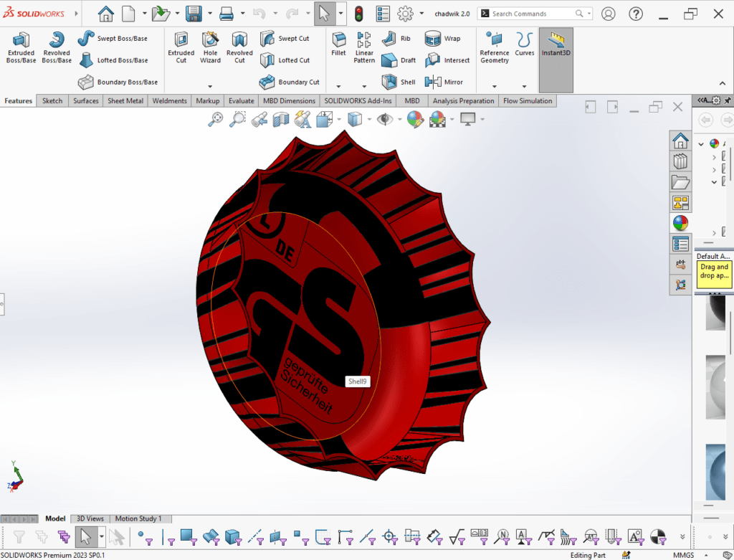Screen dimensions: 734x560
Task: Switch to the Sketch tab
Action: pos(52,101)
